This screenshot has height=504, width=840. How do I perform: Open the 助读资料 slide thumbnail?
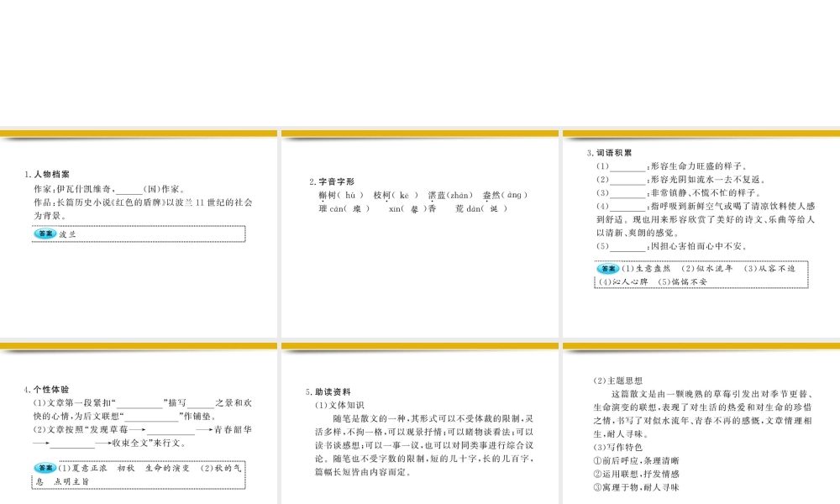click(x=420, y=428)
